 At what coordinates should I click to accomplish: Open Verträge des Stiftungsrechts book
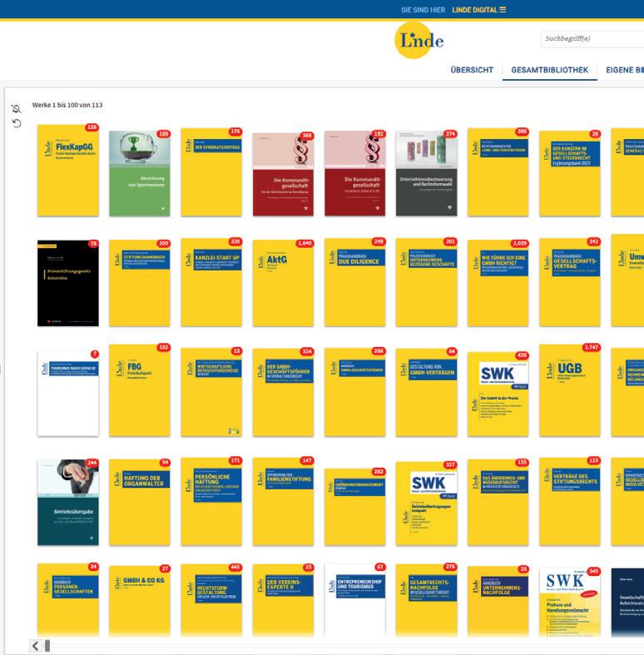point(570,502)
